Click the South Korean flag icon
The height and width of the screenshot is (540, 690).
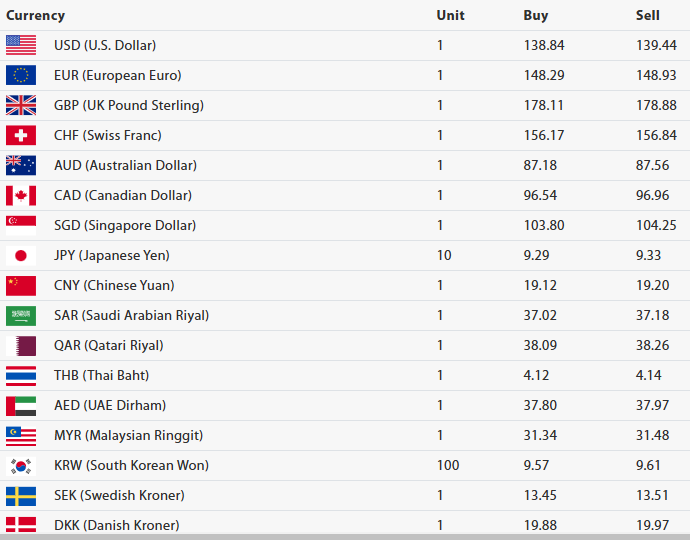coord(21,465)
